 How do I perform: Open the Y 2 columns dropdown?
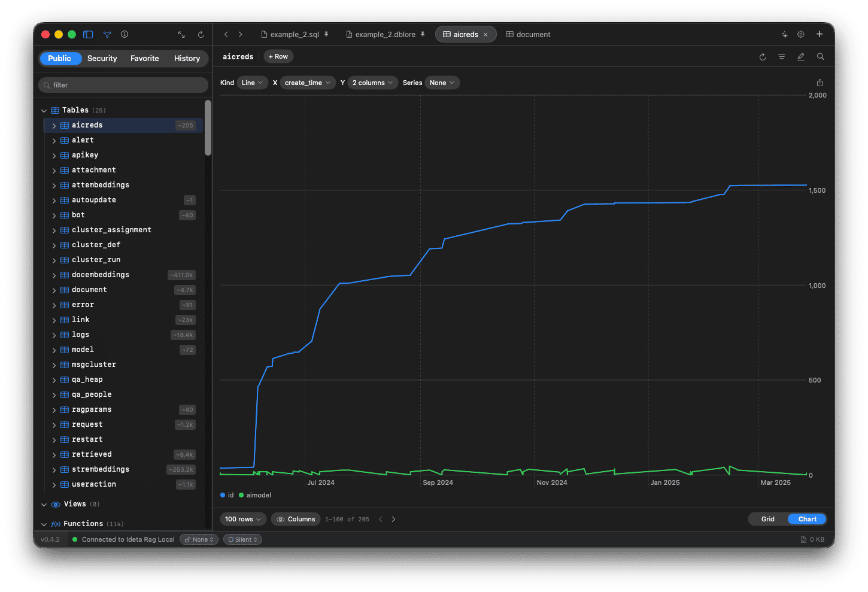pos(372,83)
